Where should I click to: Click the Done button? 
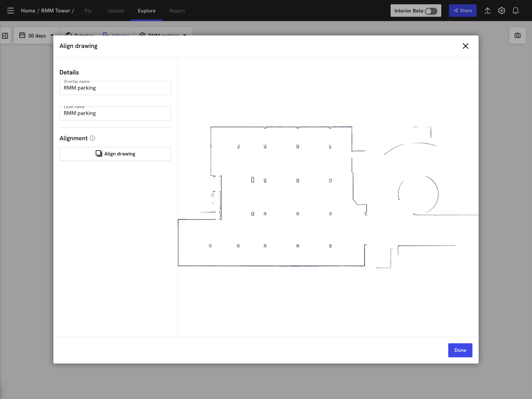click(460, 350)
